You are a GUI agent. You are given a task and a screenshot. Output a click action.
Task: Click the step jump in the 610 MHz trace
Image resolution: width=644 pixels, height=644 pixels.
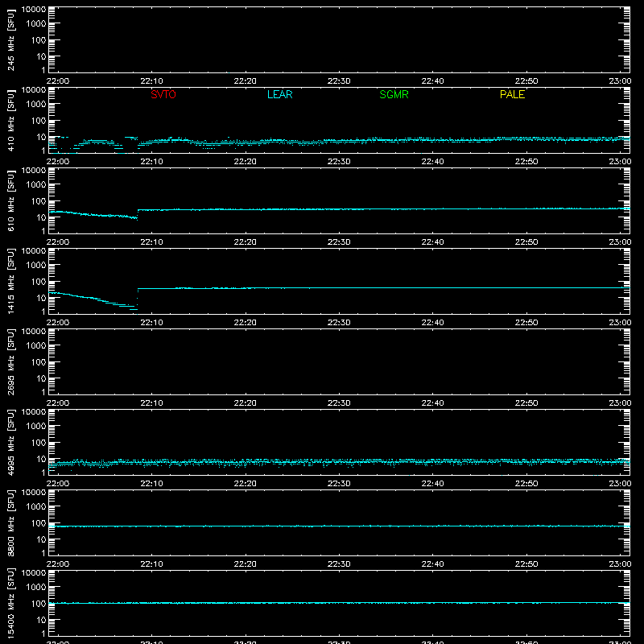coord(138,214)
